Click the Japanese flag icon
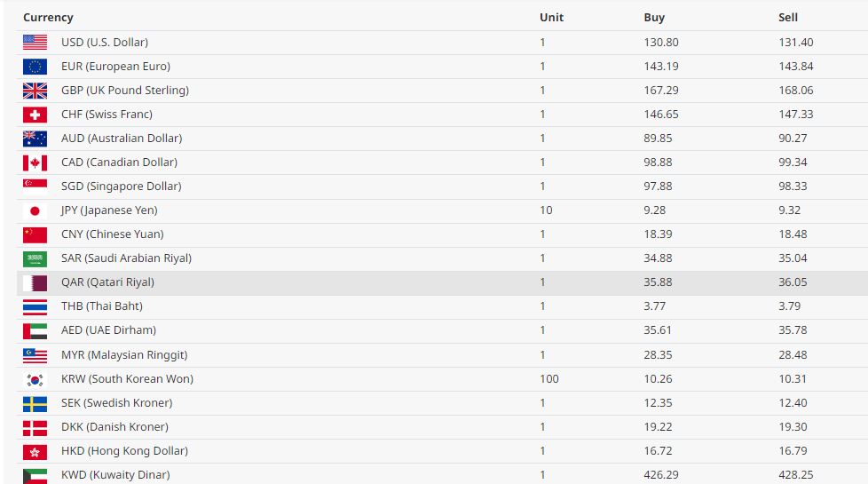The height and width of the screenshot is (484, 868). [x=35, y=210]
